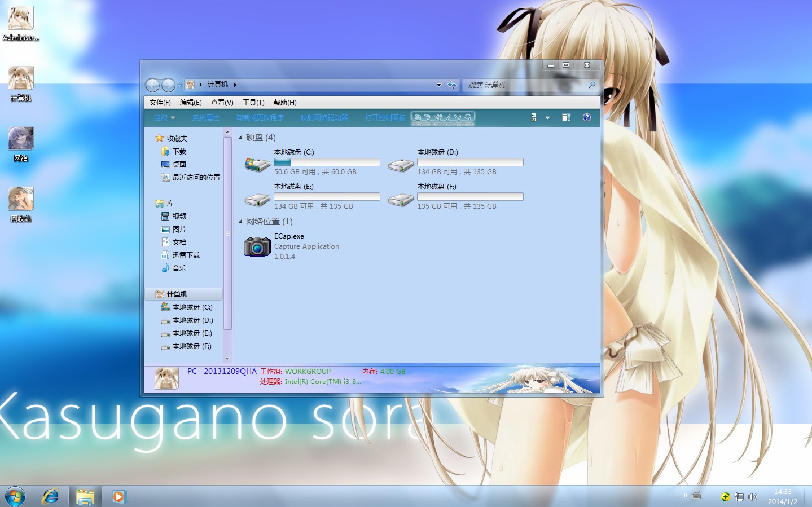Select 本地磁盘 (E:) in the navigation tree
This screenshot has width=812, height=507.
(x=192, y=333)
